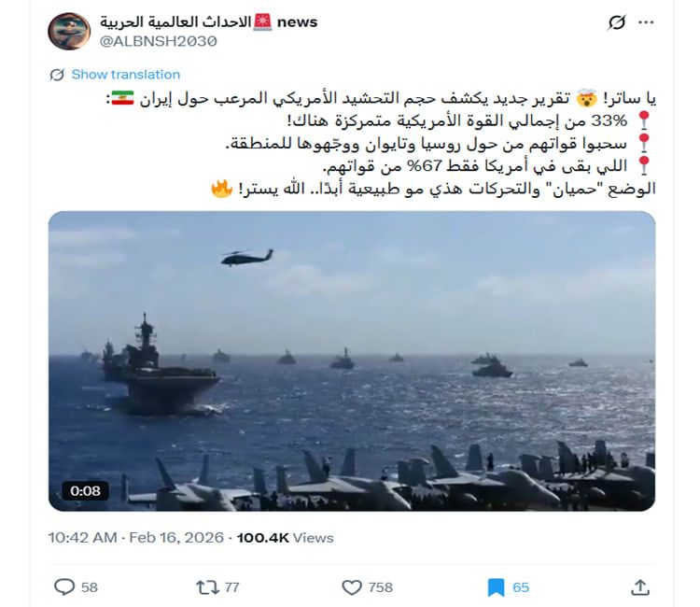Open the Grok icon at top right
The image size is (700, 607).
[x=617, y=21]
